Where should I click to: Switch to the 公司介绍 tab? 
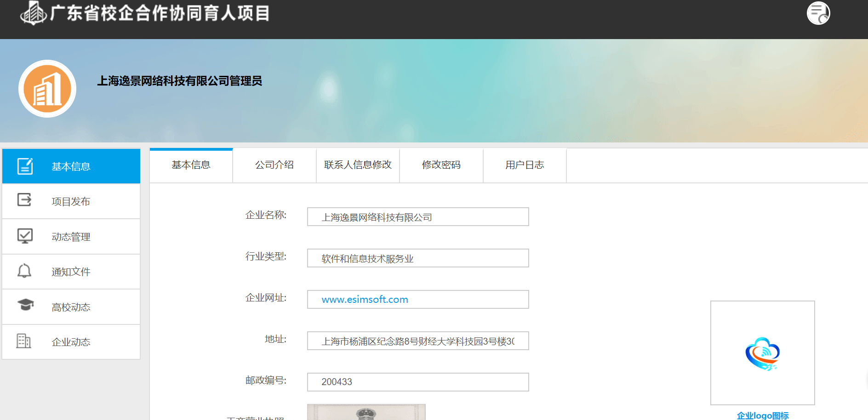pyautogui.click(x=274, y=165)
